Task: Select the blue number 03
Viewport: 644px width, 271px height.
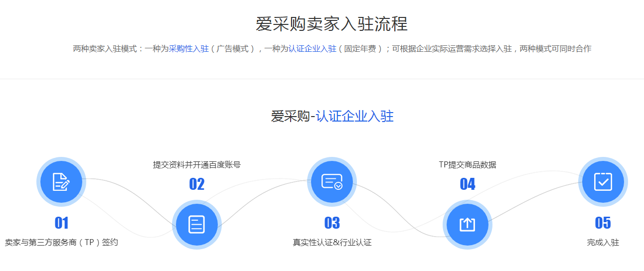Action: (x=331, y=223)
